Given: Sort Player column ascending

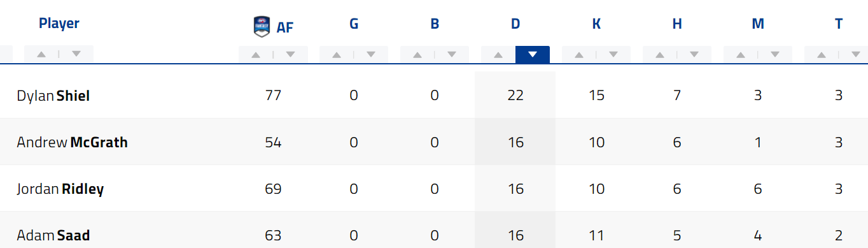Looking at the screenshot, I should click(41, 54).
